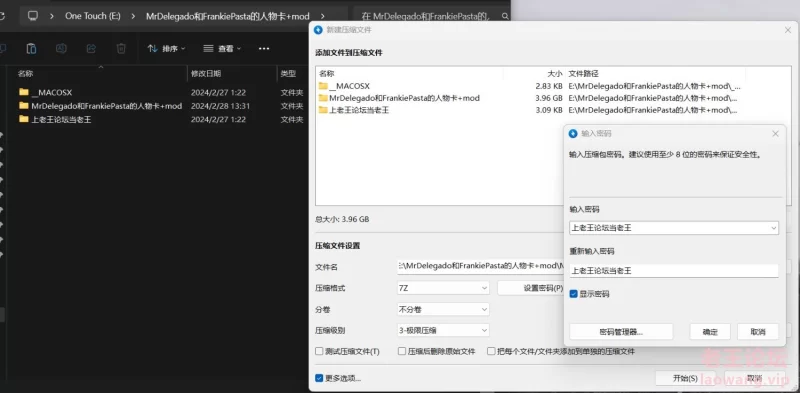Viewport: 800px width, 393px height.
Task: Open the three-dots more options in Explorer toolbar
Action: 263,48
